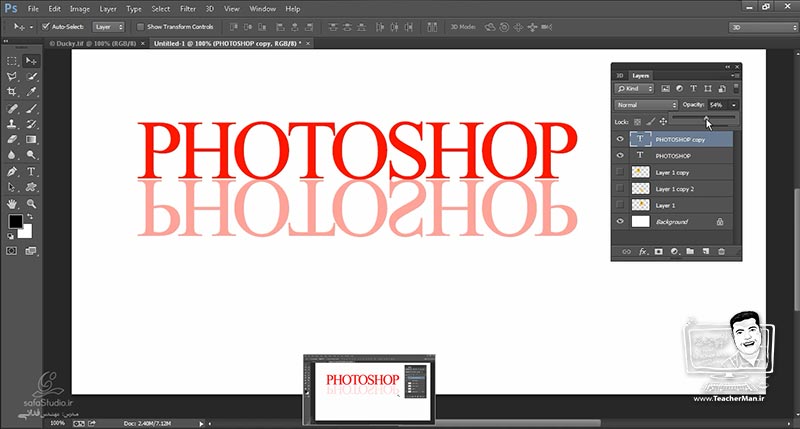Create a new layer
This screenshot has width=800, height=429.
click(x=706, y=252)
